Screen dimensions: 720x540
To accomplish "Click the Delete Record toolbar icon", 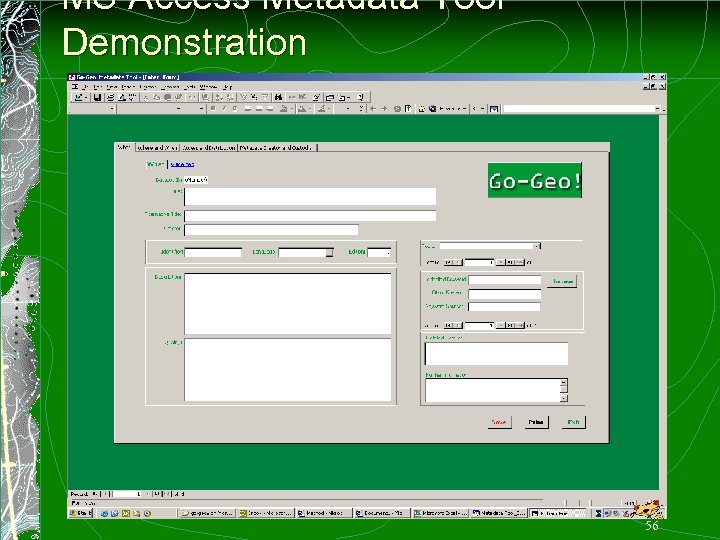I will [x=303, y=97].
